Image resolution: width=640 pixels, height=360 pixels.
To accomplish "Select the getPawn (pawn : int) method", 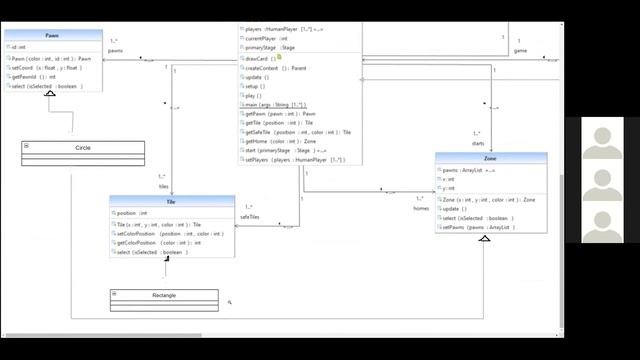I will (x=278, y=114).
